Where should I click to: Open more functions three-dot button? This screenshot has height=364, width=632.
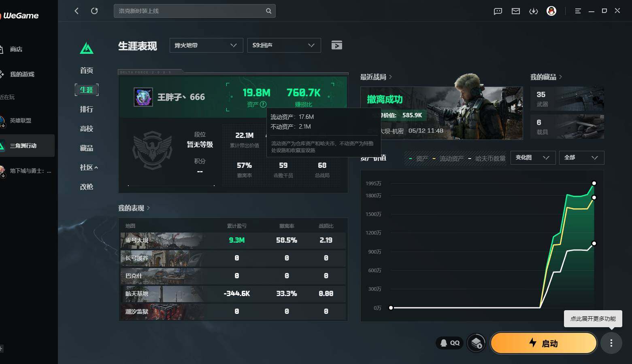[611, 343]
